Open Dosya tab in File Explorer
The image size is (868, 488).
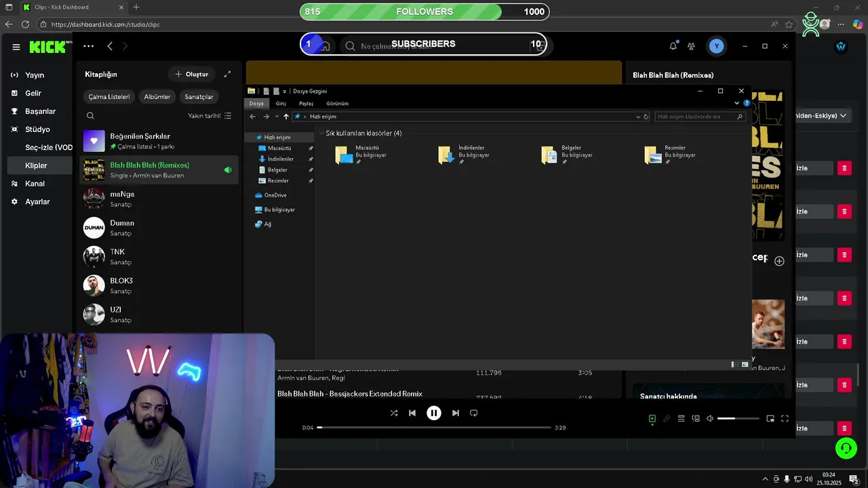tap(256, 104)
